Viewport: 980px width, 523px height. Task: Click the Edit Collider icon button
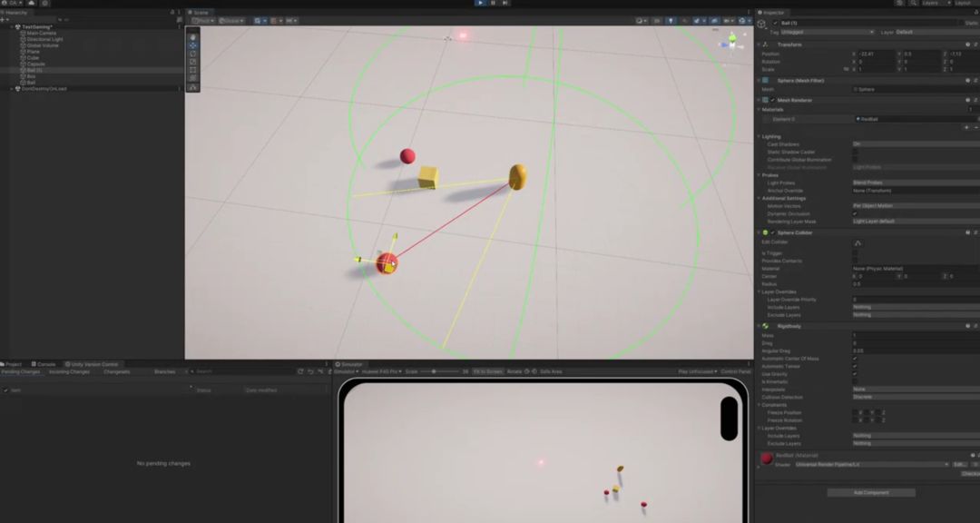pyautogui.click(x=857, y=242)
